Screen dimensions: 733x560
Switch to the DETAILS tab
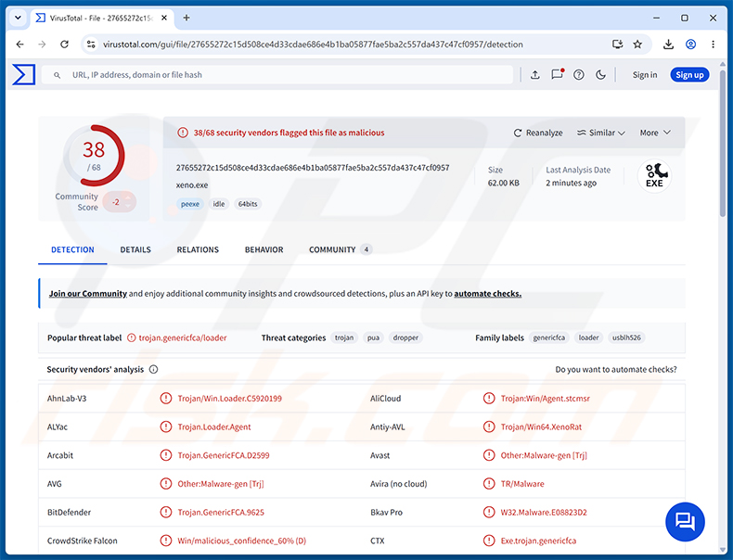[135, 250]
